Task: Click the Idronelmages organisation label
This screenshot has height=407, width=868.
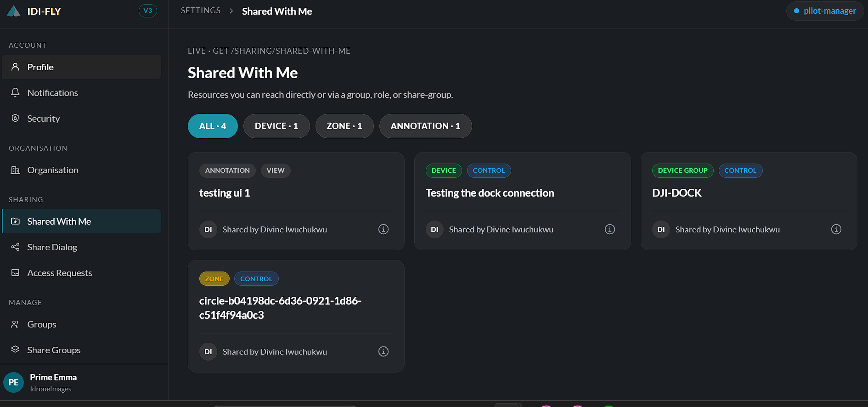Action: point(51,389)
